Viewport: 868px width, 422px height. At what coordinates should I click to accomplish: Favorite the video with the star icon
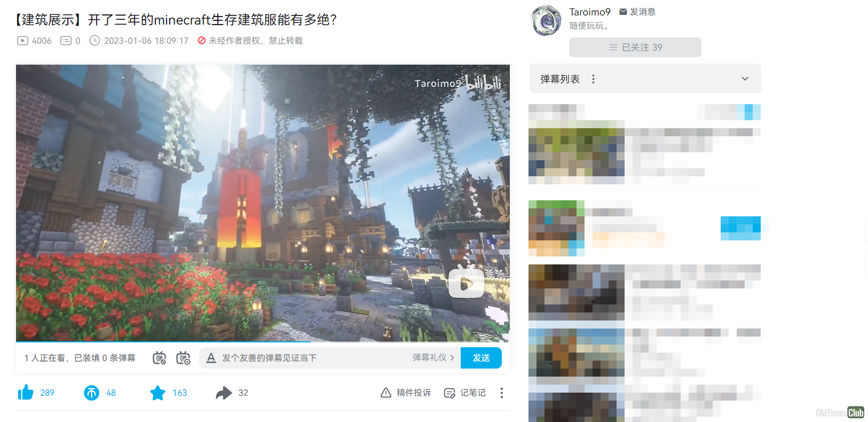point(157,393)
